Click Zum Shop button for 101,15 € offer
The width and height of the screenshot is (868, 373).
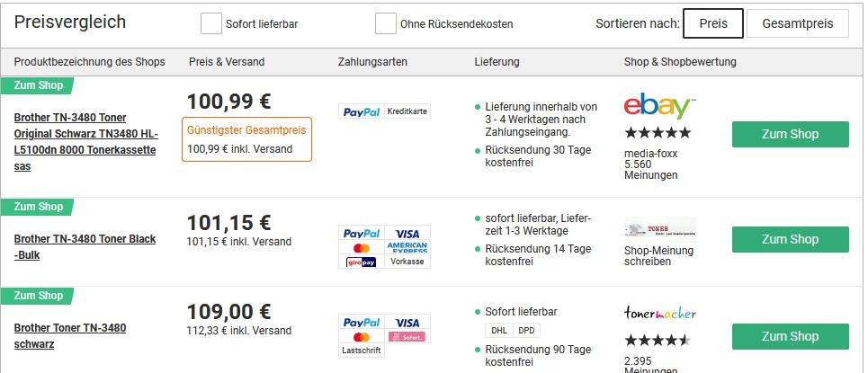[790, 240]
